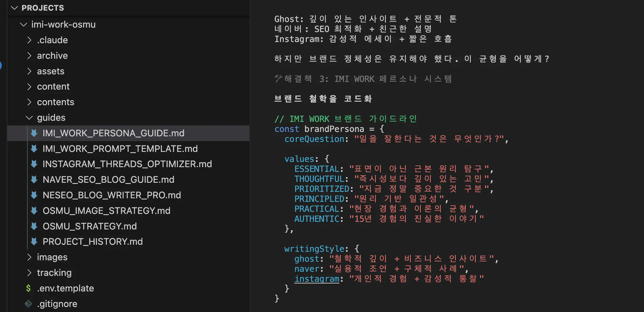Viewport: 644px width, 312px height.
Task: Open NAVER_SEO_BLOG_GUIDE.md file
Action: 109,180
